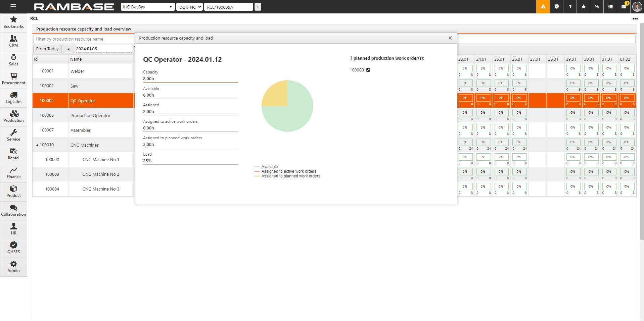Open the Logistics module in sidebar
This screenshot has width=644, height=321.
point(13,97)
